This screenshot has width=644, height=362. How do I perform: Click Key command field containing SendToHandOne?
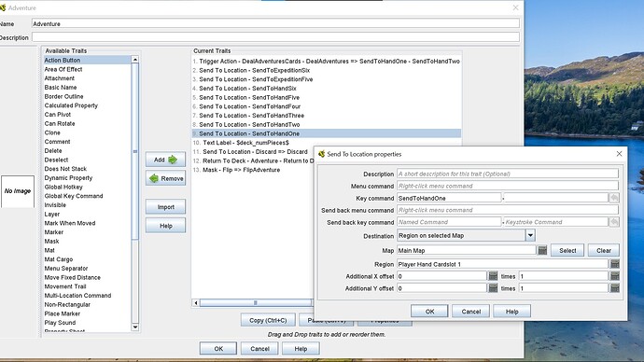pyautogui.click(x=449, y=198)
